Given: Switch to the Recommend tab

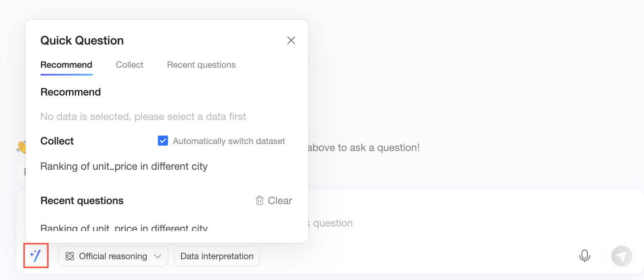Looking at the screenshot, I should click(66, 65).
